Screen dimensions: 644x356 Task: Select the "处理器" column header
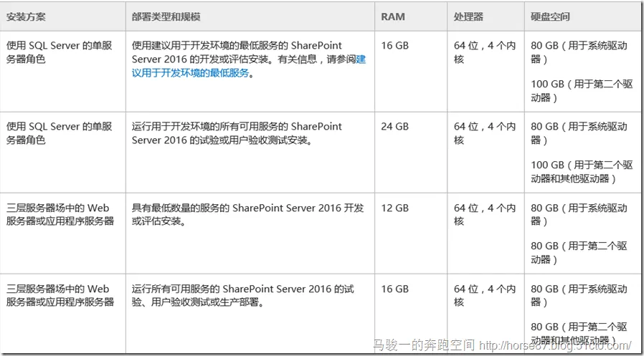pyautogui.click(x=468, y=17)
